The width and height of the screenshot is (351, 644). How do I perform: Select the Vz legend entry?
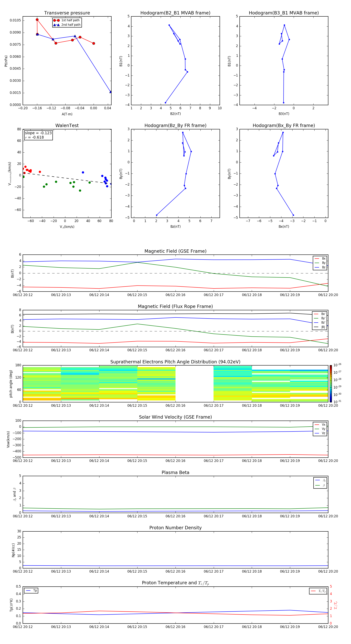pyautogui.click(x=320, y=433)
